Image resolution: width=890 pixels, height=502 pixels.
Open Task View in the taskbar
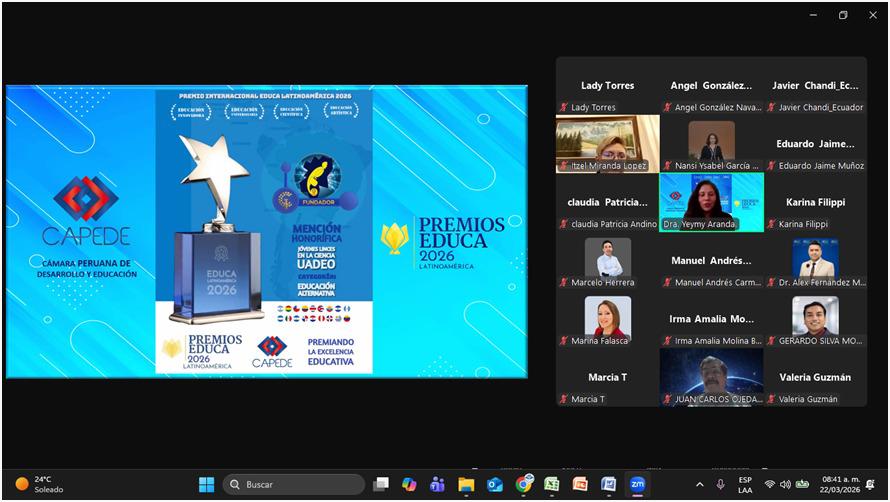point(380,484)
